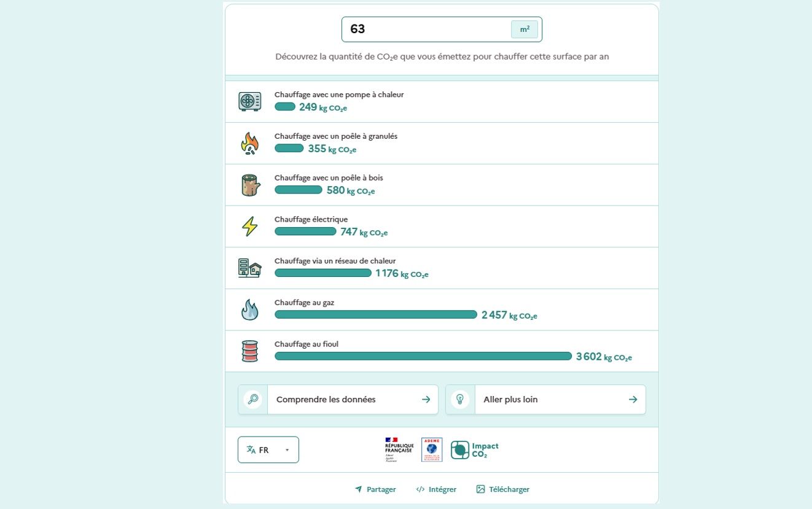The width and height of the screenshot is (812, 509).
Task: Click the heat pump icon
Action: point(249,101)
